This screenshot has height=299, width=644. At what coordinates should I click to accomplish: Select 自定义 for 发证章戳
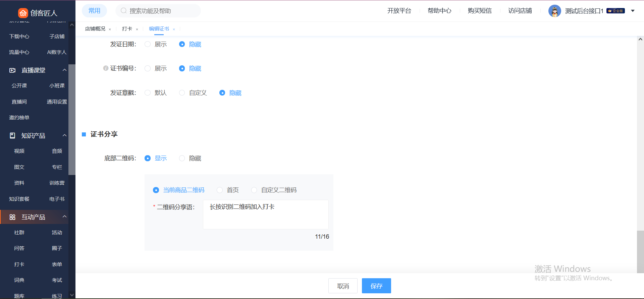coord(182,93)
